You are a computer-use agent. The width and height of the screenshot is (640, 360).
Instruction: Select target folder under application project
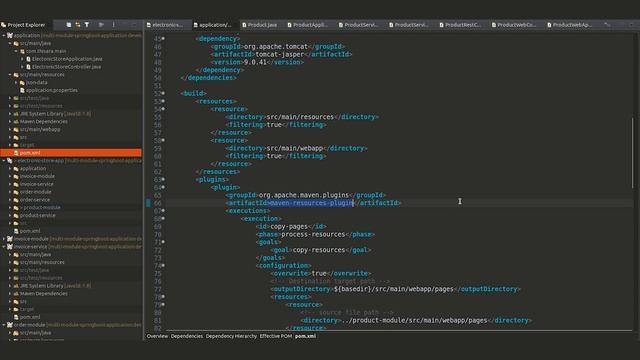pyautogui.click(x=27, y=145)
